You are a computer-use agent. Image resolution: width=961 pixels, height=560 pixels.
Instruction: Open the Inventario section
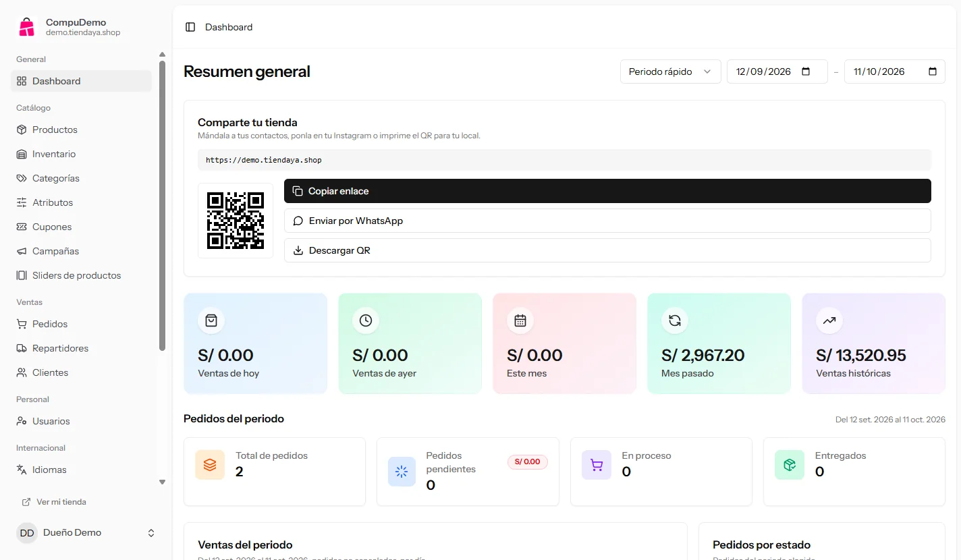coord(82,154)
